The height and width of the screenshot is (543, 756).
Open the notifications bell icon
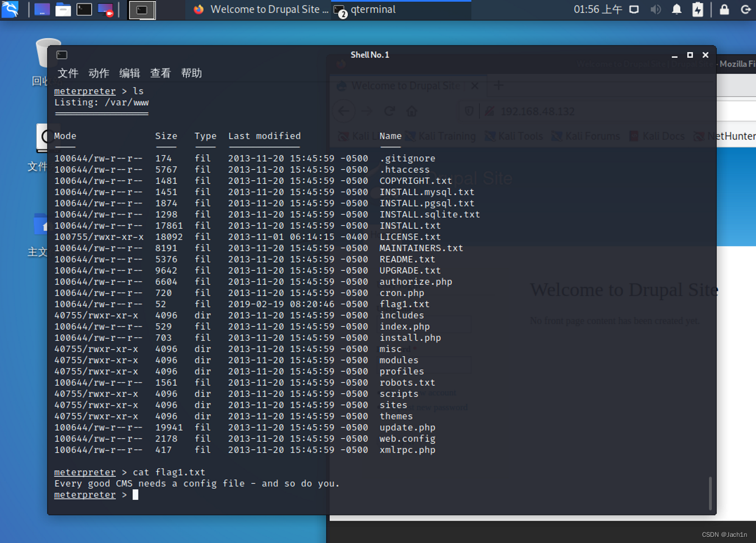pyautogui.click(x=677, y=10)
